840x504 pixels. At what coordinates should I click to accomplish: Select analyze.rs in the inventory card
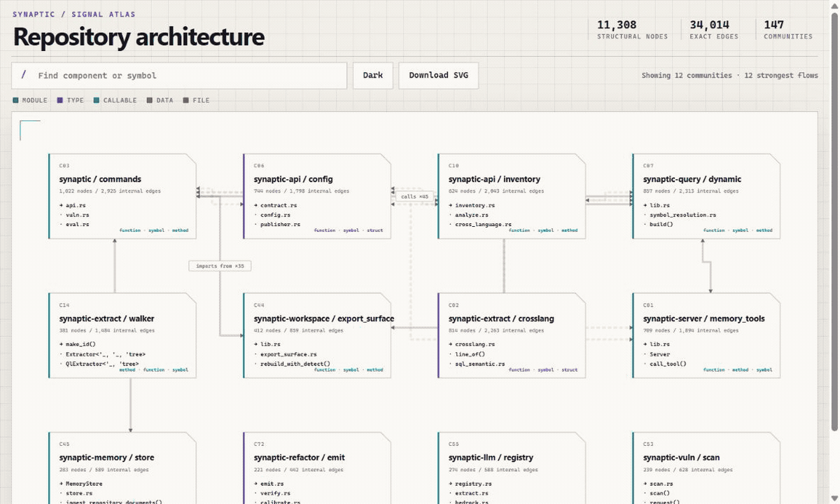472,215
